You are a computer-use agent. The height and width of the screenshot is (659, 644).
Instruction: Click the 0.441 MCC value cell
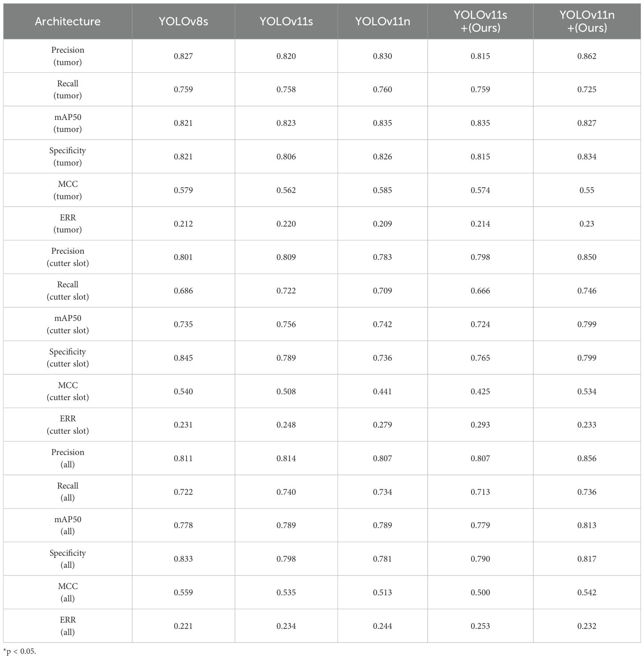(382, 391)
